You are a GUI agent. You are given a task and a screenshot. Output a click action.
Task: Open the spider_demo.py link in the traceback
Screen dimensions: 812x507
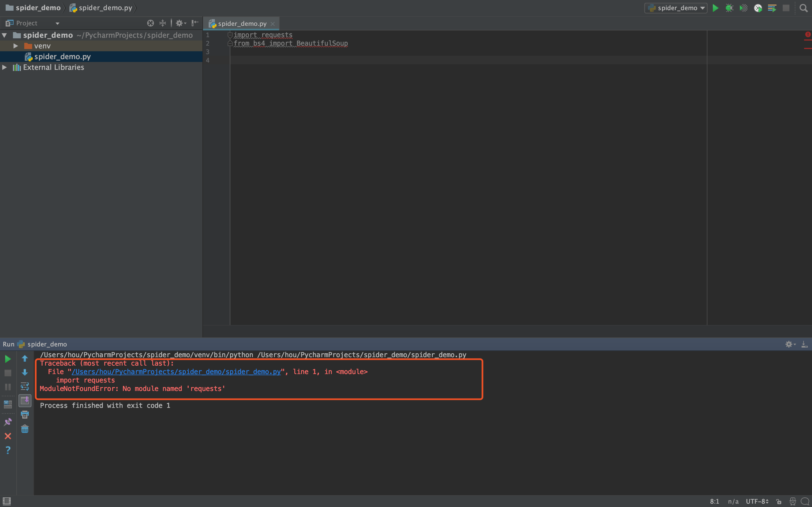[x=176, y=372]
